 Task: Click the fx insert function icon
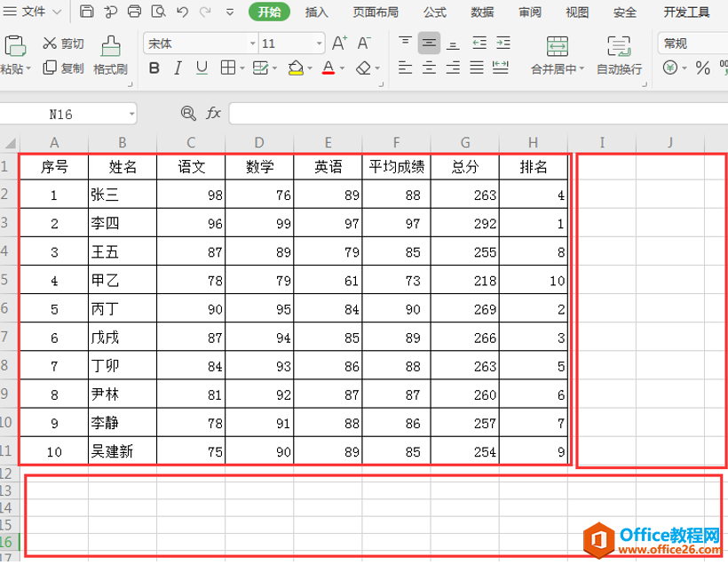(213, 113)
